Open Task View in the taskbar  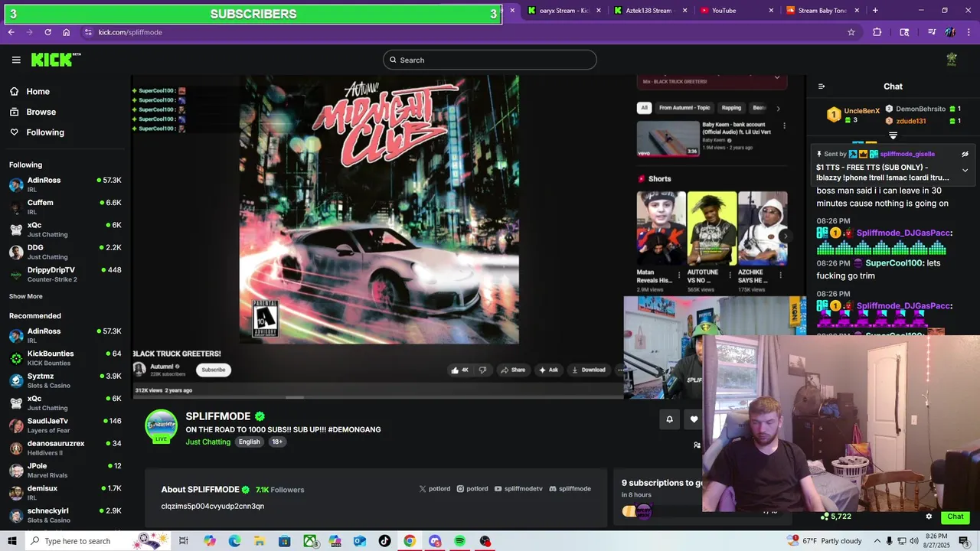click(184, 541)
